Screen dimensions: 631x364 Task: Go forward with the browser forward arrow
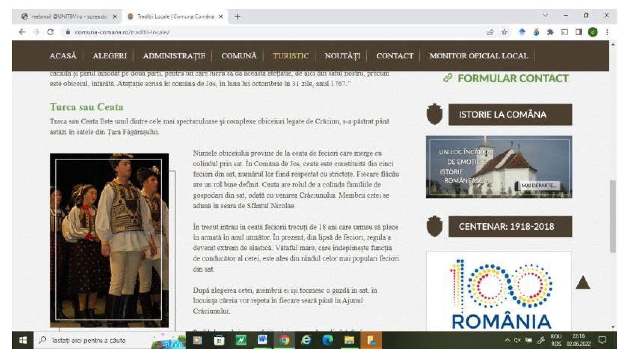pyautogui.click(x=36, y=32)
